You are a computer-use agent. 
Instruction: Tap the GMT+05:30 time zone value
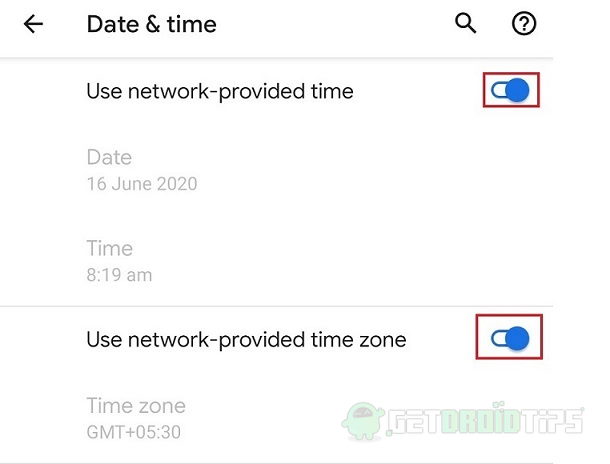[134, 432]
